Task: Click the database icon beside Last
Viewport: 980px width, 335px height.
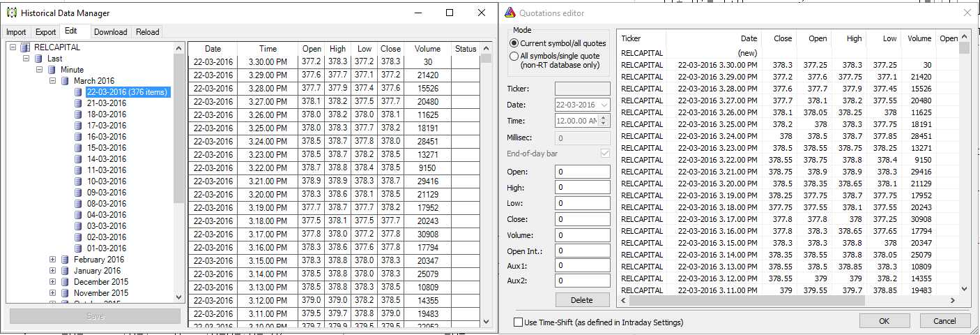Action: tap(39, 59)
